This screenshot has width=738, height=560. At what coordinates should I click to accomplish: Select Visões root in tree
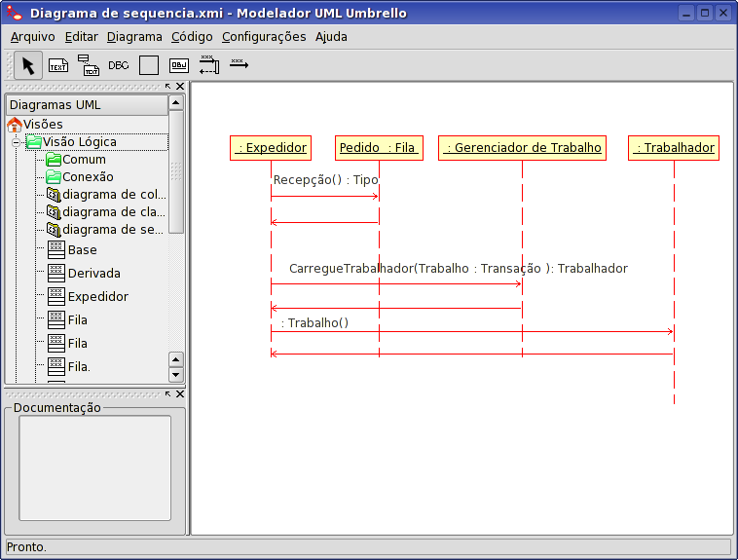(43, 125)
